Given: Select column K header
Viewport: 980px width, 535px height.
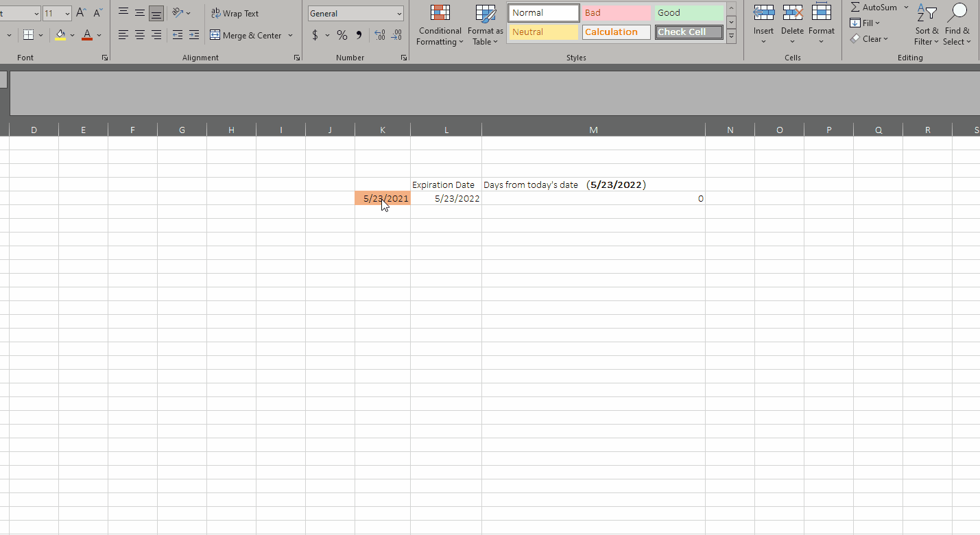Looking at the screenshot, I should tap(383, 130).
